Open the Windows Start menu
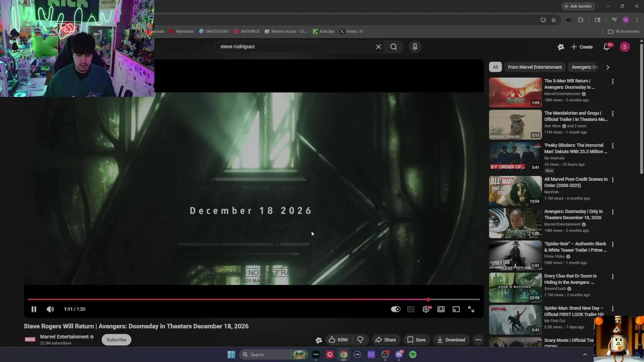 231,354
